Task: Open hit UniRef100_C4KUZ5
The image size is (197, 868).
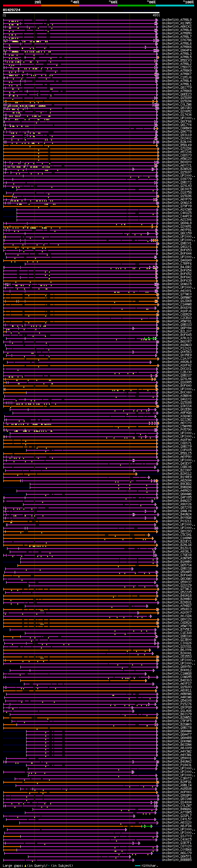Action: coord(177,213)
